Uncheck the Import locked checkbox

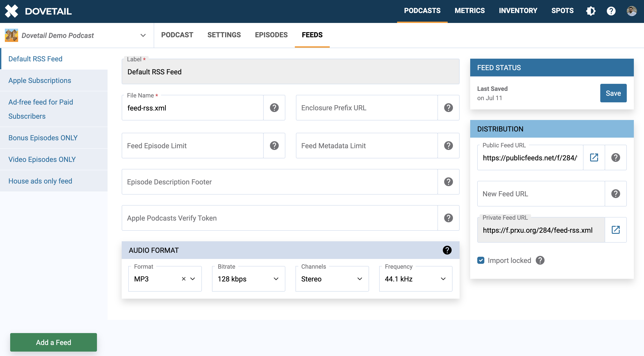click(481, 260)
